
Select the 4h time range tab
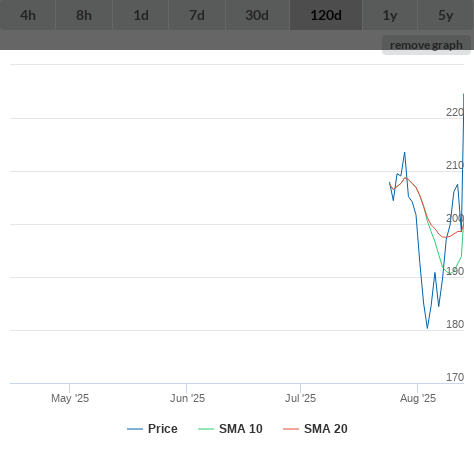tap(28, 15)
